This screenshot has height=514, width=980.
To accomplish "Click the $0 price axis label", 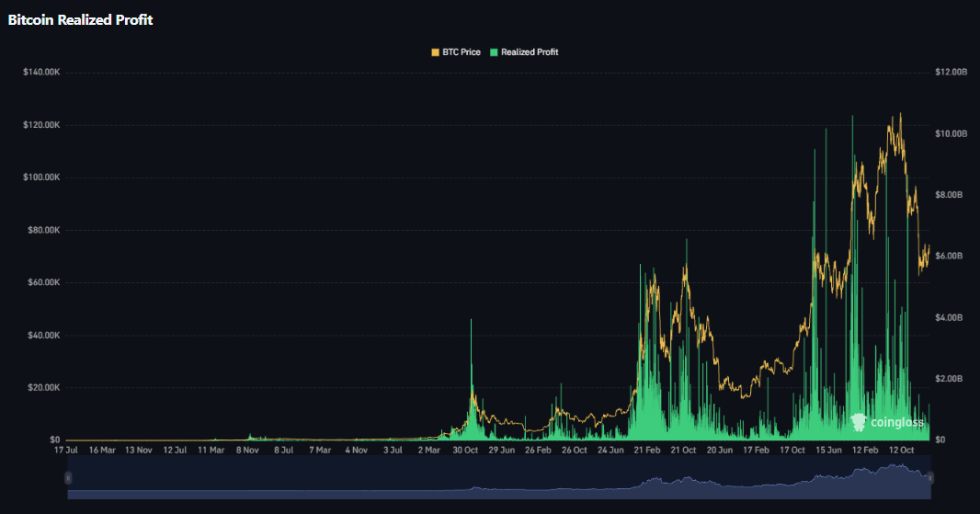I will point(54,440).
